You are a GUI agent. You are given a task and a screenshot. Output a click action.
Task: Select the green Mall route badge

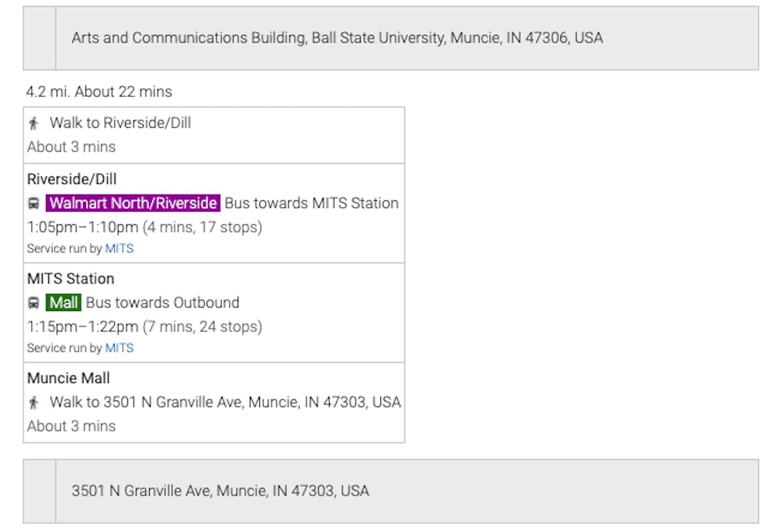point(64,302)
